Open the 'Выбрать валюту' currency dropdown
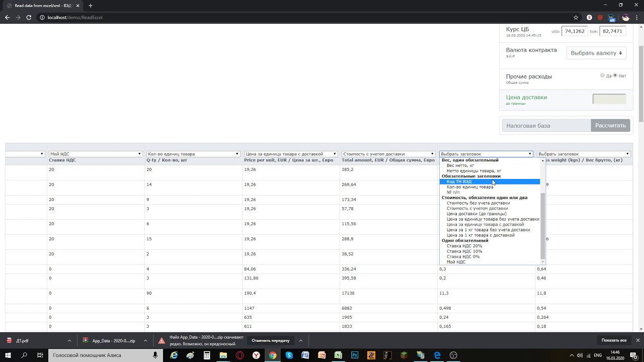The image size is (644, 362). pos(596,53)
